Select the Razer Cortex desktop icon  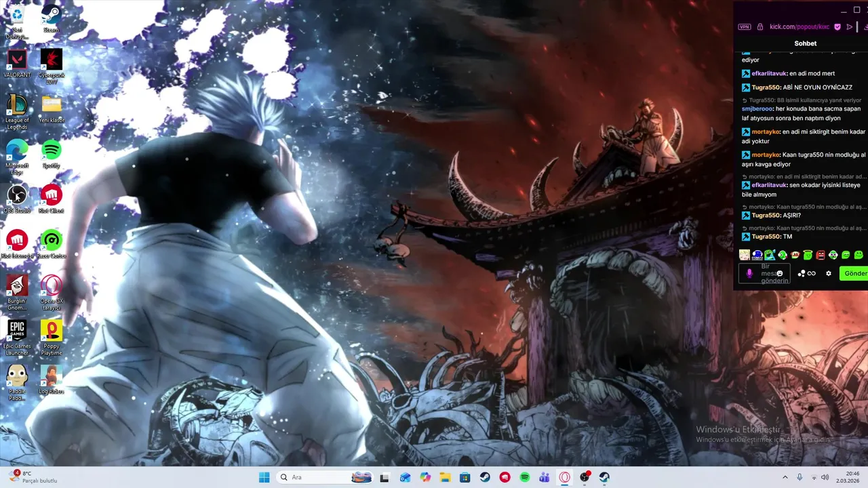point(51,245)
